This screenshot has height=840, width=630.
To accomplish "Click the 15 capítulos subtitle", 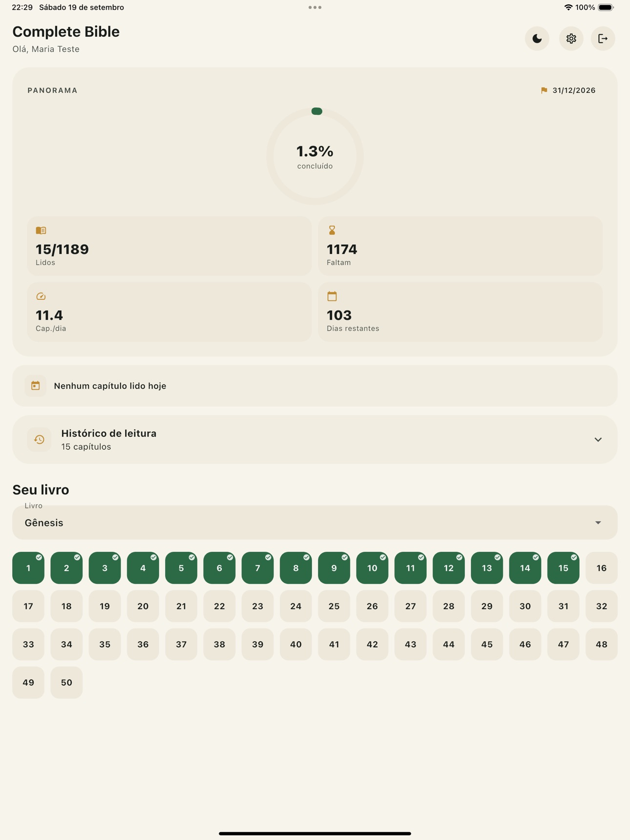I will (x=86, y=446).
